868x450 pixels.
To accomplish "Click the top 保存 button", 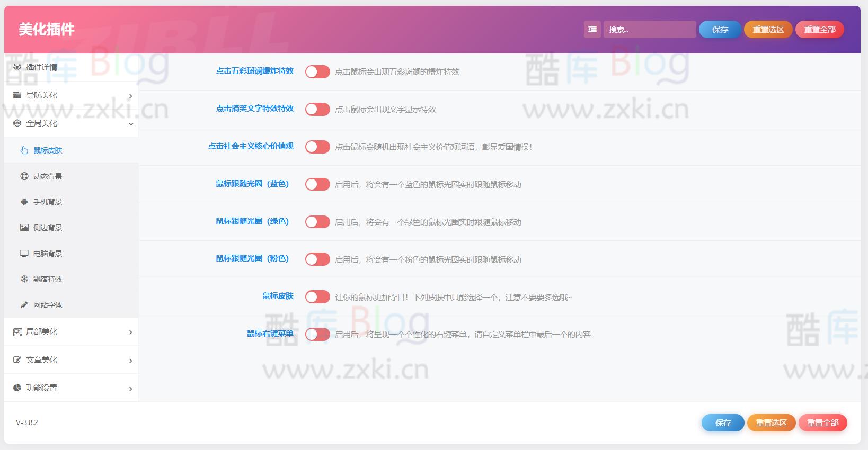I will click(720, 30).
